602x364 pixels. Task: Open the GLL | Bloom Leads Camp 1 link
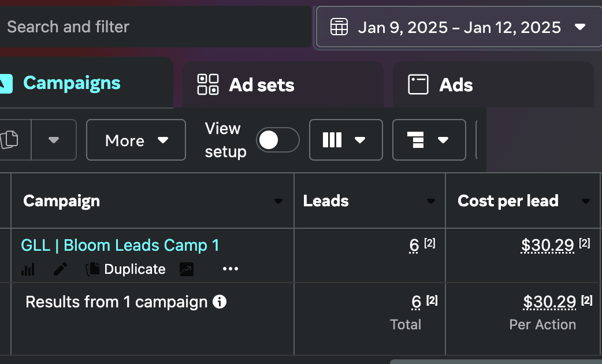click(x=120, y=245)
